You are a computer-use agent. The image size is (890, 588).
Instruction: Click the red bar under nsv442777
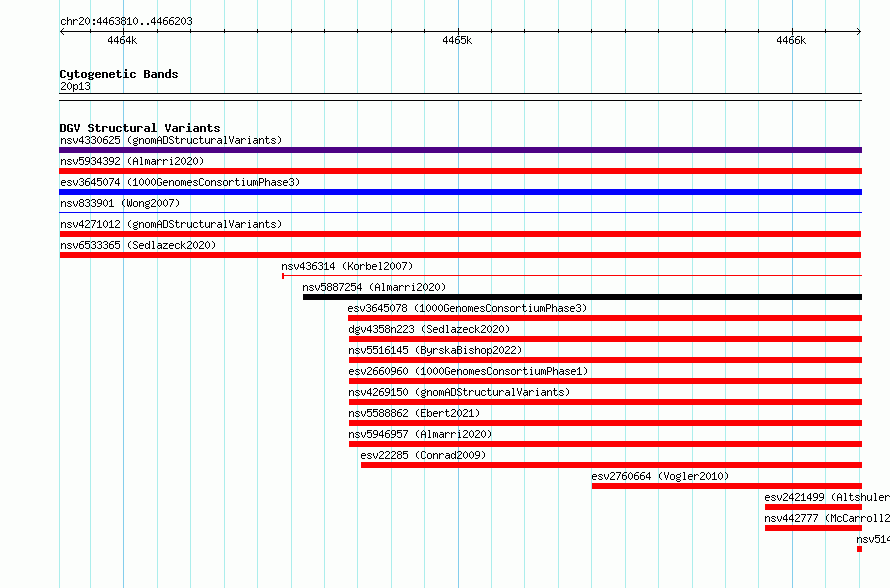click(x=813, y=528)
